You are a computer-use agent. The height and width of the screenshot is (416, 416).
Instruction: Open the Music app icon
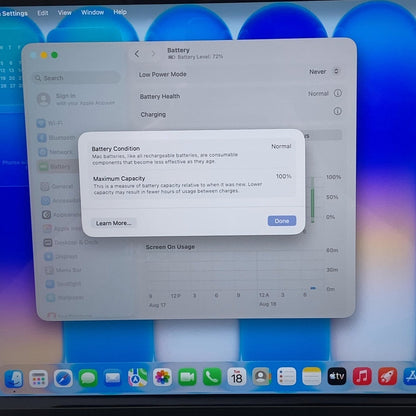(x=362, y=376)
